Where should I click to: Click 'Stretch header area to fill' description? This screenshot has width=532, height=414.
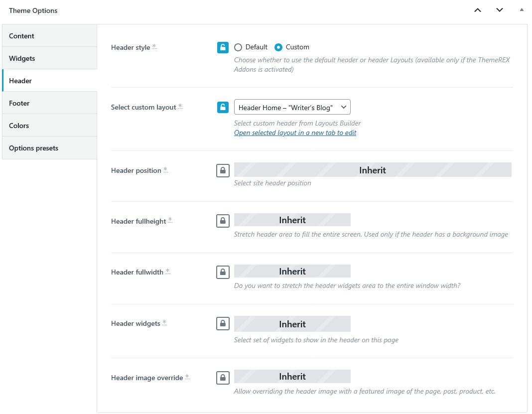click(371, 234)
